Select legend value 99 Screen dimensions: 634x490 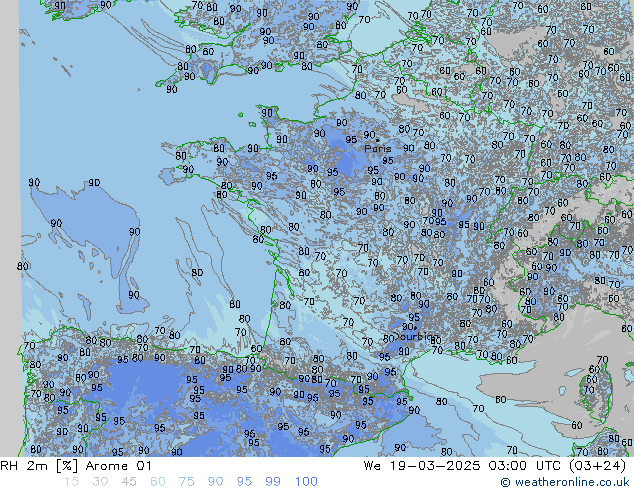(273, 482)
